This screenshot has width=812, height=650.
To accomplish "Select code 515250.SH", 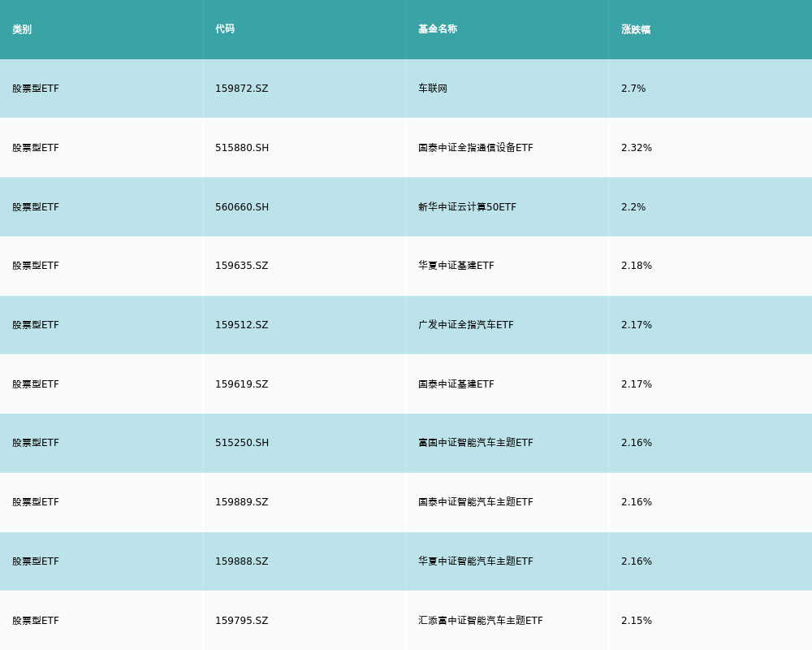I will 242,443.
